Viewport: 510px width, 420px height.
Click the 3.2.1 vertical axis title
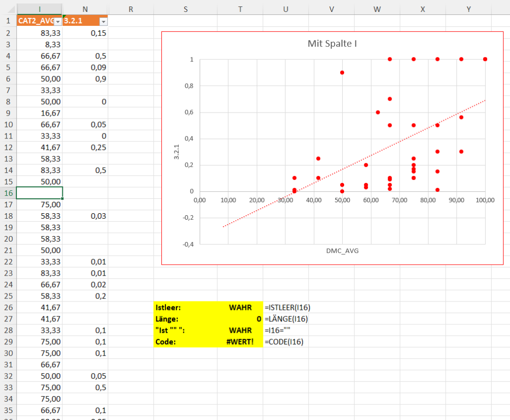pos(176,152)
